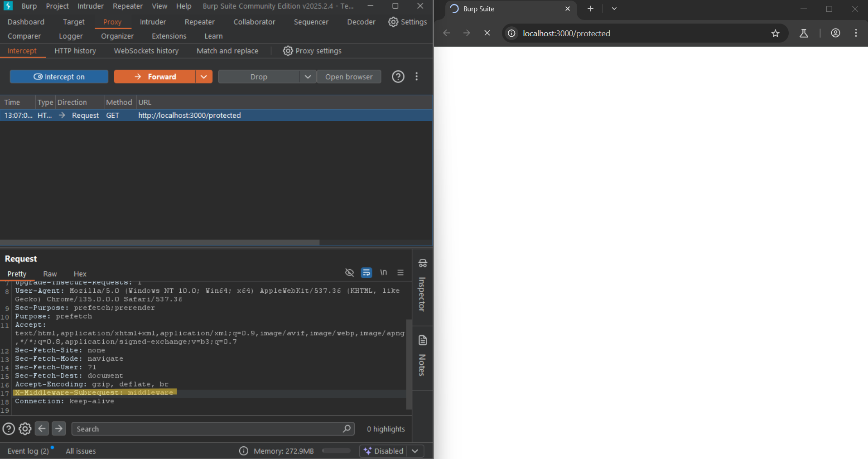The width and height of the screenshot is (868, 459).
Task: Open the Intruder menu in menu bar
Action: point(91,6)
